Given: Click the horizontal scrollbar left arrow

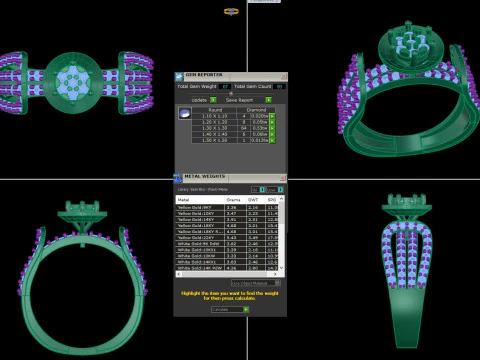Looking at the screenshot, I should 179,274.
